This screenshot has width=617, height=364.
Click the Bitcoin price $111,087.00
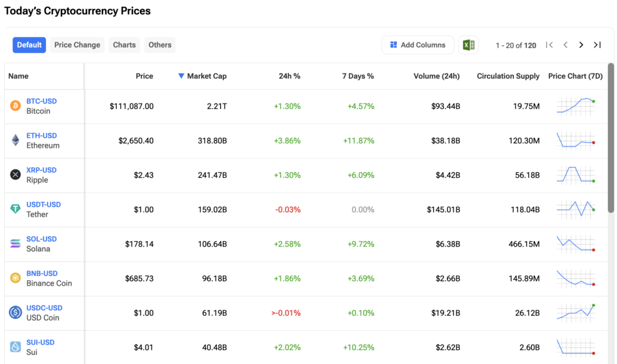131,106
